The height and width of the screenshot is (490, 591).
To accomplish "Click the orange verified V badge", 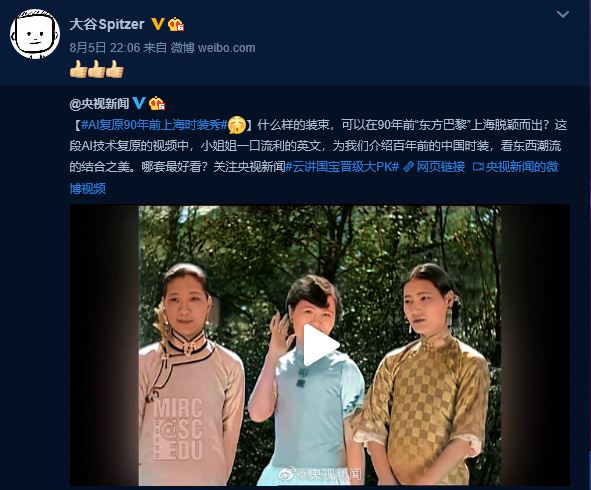I will click(x=158, y=24).
